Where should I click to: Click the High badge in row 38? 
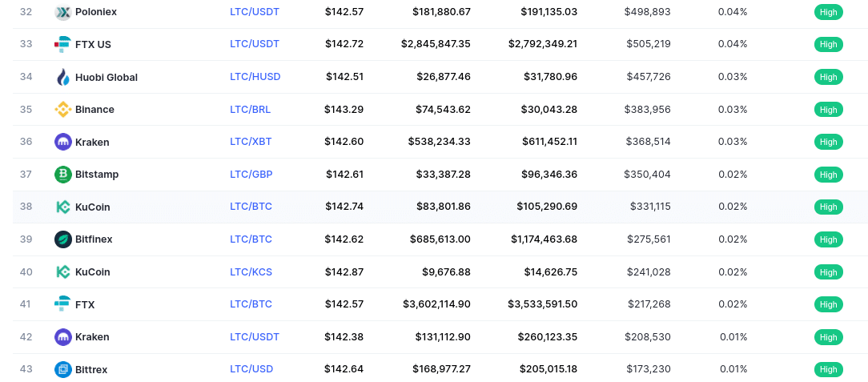(828, 207)
